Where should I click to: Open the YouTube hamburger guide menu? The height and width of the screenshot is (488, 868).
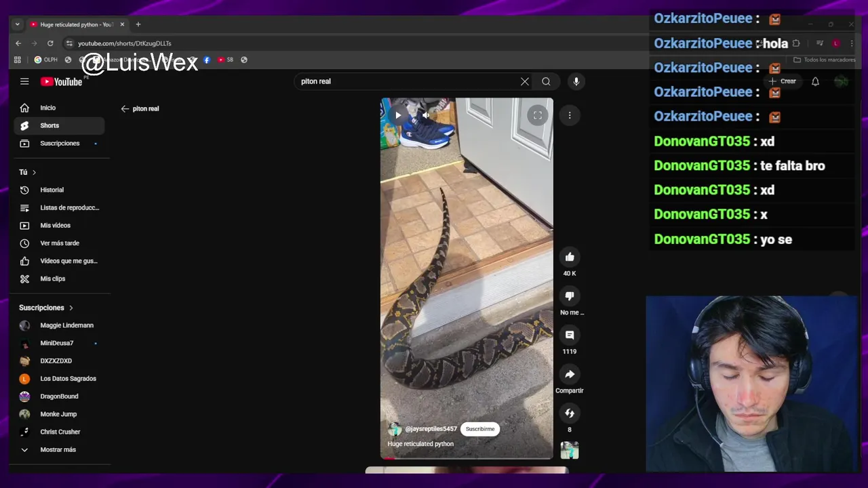tap(24, 81)
